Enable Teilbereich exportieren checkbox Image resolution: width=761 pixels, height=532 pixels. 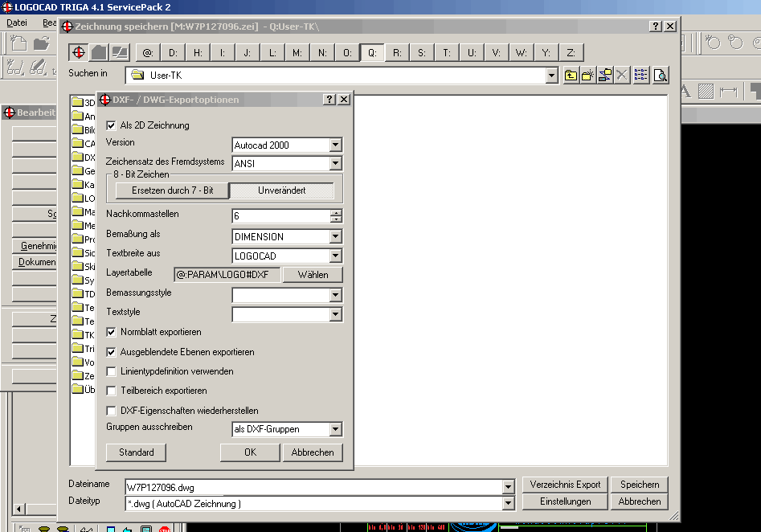pos(111,391)
